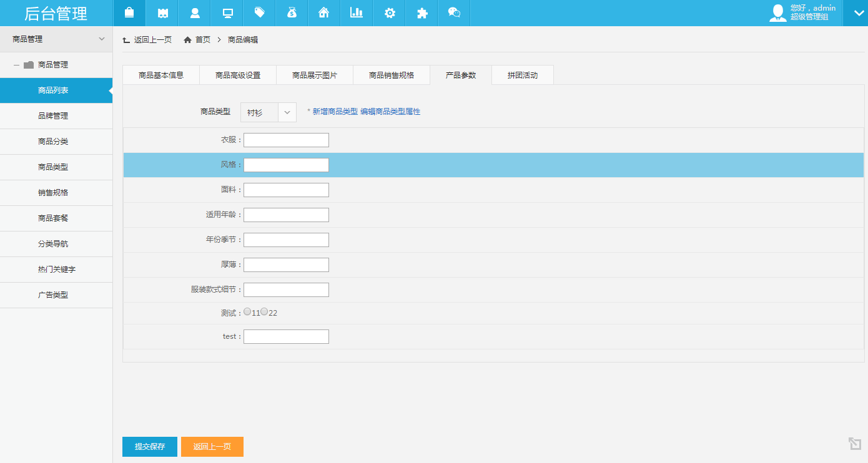Switch to the 商品展示图片 tab
868x463 pixels.
315,75
